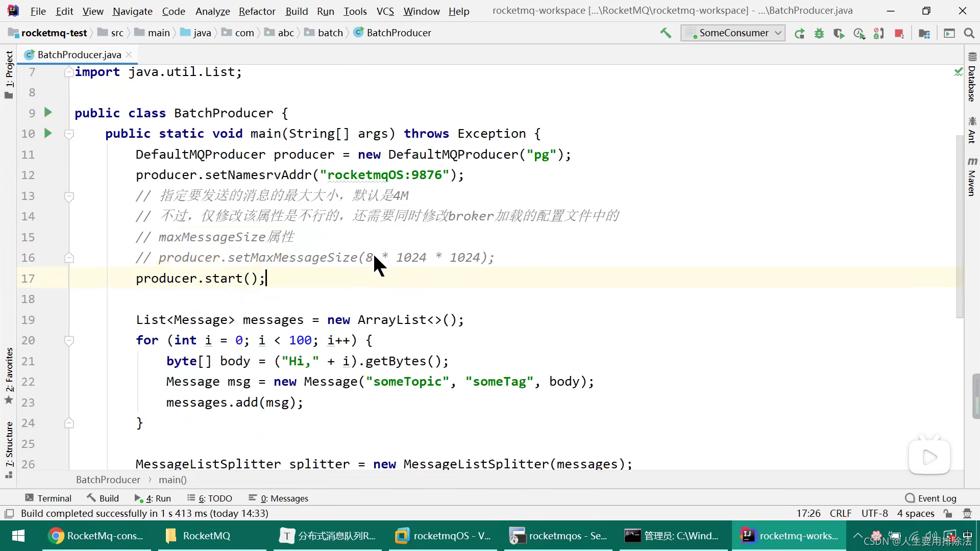
Task: Select the Code menu item
Action: coord(174,11)
